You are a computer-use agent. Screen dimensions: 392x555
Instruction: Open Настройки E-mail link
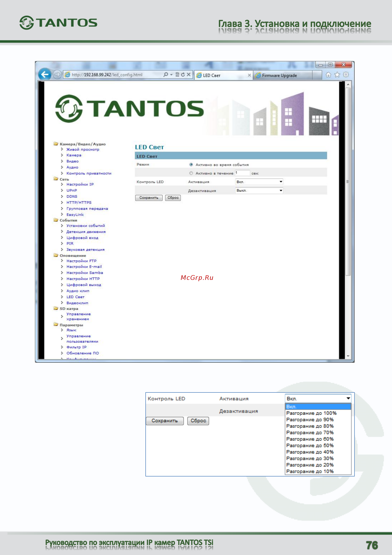pyautogui.click(x=84, y=267)
